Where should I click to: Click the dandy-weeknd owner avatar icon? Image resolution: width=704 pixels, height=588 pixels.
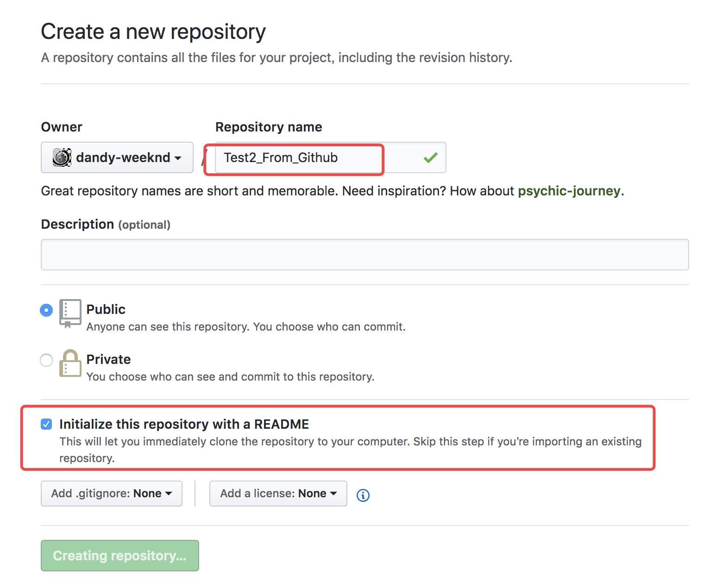coord(62,157)
